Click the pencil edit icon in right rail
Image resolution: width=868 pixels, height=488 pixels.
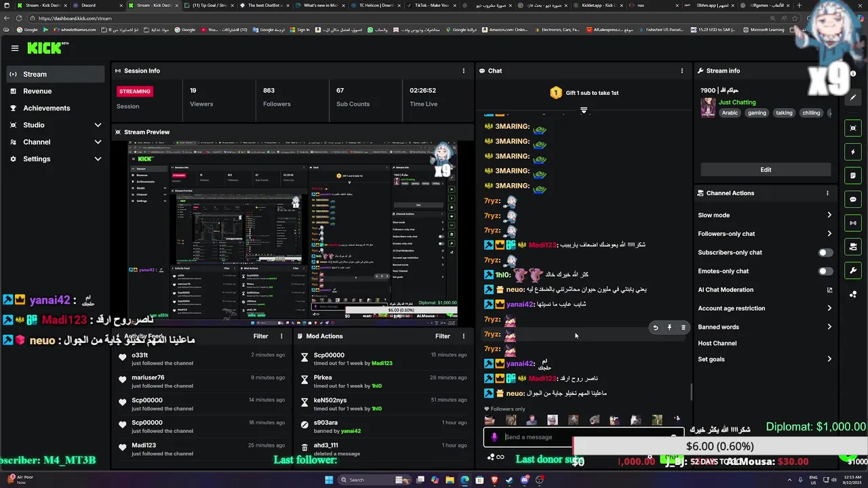pyautogui.click(x=853, y=98)
